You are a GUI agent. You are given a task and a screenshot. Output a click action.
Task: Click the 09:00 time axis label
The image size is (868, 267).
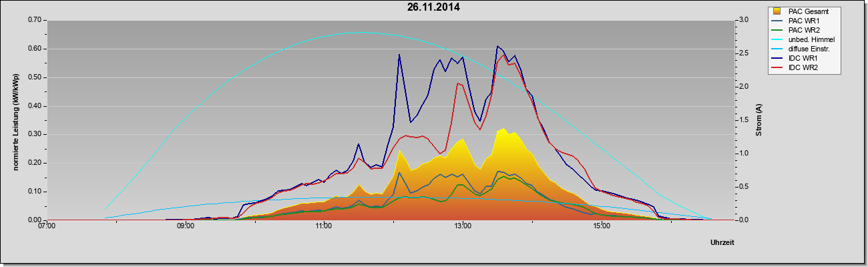pyautogui.click(x=186, y=227)
